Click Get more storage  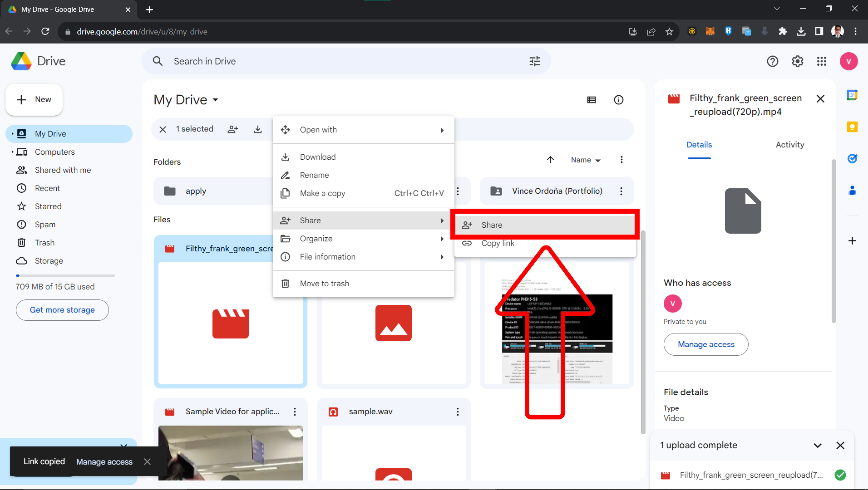click(x=62, y=310)
